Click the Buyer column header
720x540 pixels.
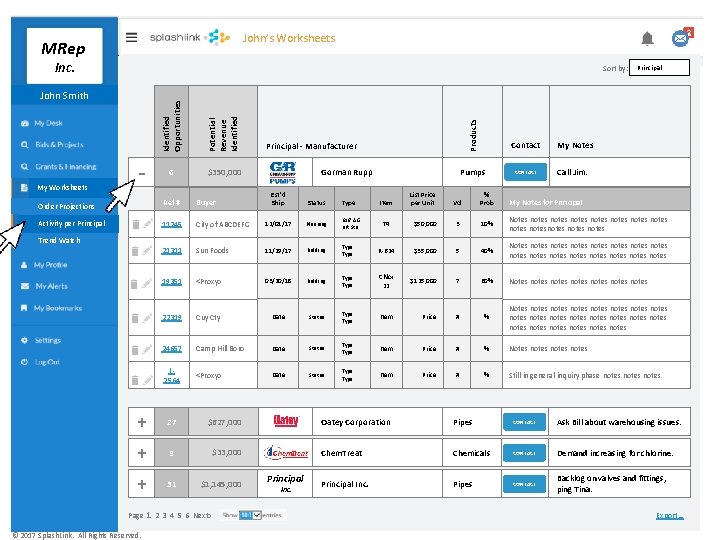tap(206, 202)
